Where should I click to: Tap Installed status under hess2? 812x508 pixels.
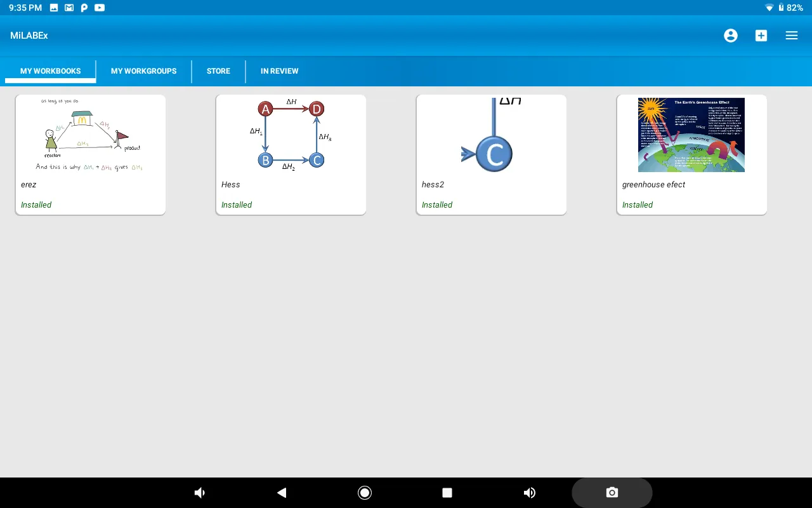click(x=437, y=205)
